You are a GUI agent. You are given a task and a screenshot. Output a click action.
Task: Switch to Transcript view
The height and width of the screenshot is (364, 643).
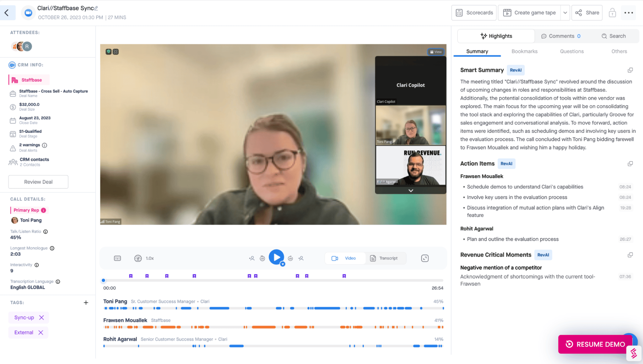[x=385, y=259]
